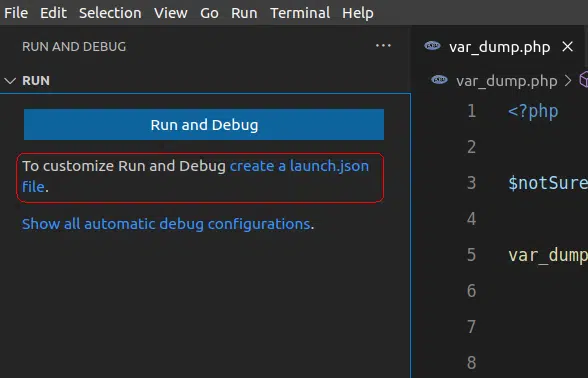Screen dimensions: 588x378
Task: Click PHP file icon on var_dump.php tab
Action: (x=432, y=46)
